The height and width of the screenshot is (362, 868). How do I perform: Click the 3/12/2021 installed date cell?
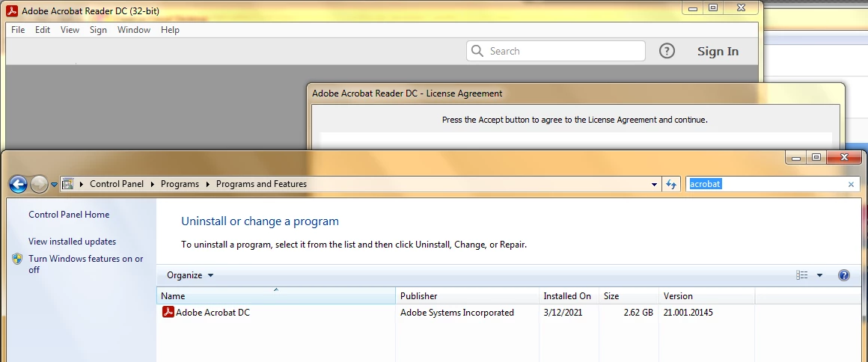pyautogui.click(x=563, y=313)
